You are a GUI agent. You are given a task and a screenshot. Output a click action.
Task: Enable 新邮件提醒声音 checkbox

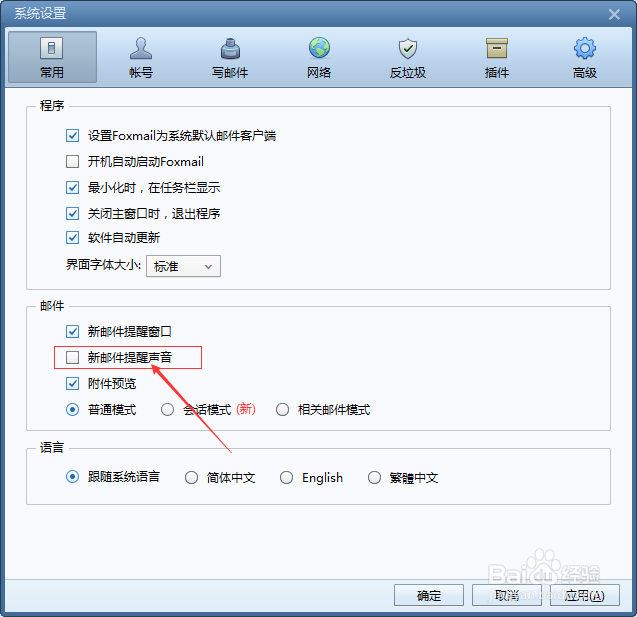click(72, 357)
